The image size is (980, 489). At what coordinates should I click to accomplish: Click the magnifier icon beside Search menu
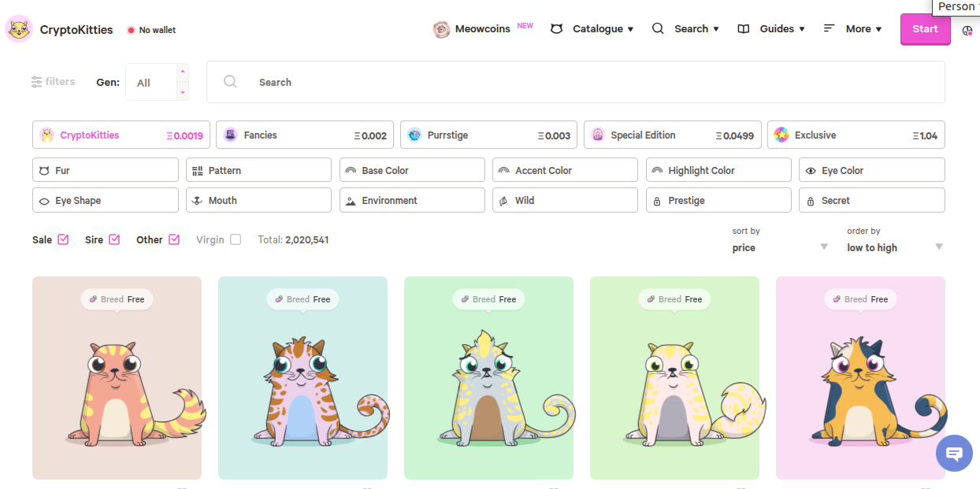coord(658,28)
